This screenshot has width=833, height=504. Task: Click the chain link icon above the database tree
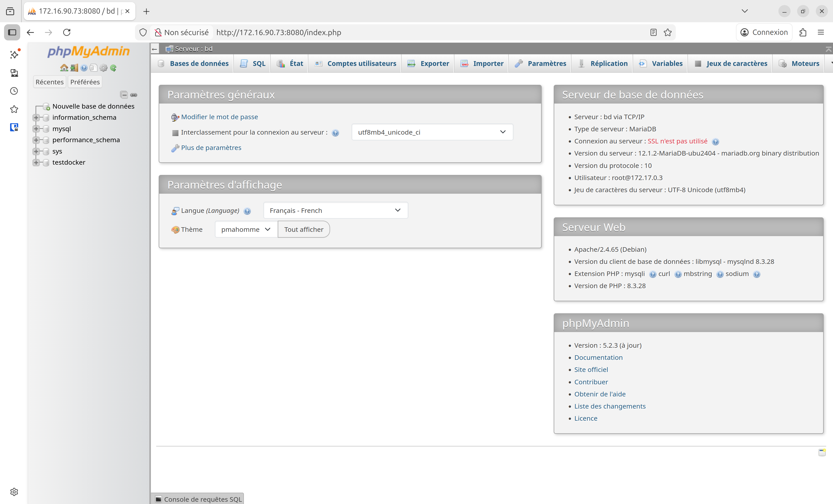[134, 95]
